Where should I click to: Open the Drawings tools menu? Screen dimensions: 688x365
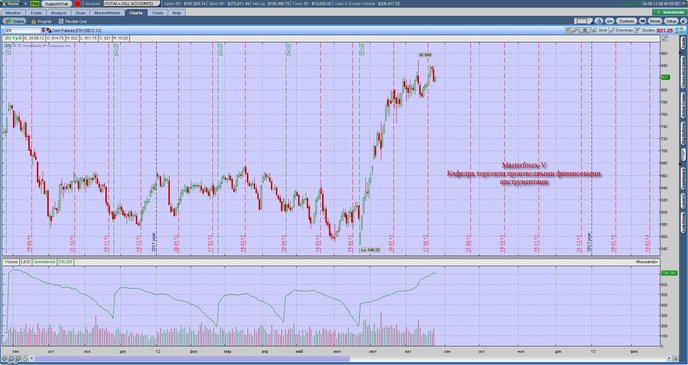[x=621, y=31]
